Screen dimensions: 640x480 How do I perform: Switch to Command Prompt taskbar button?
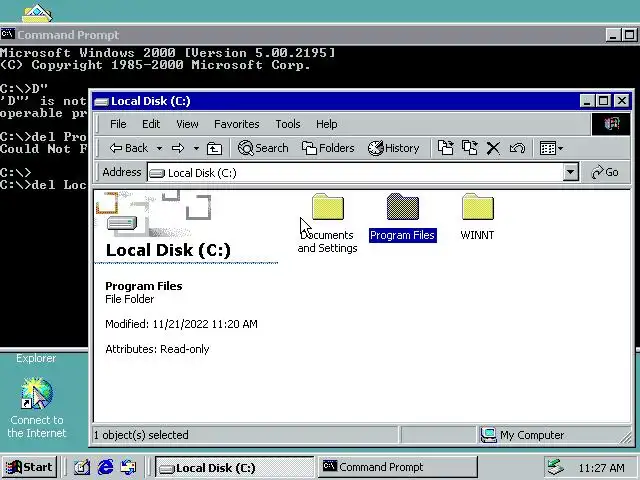397,467
